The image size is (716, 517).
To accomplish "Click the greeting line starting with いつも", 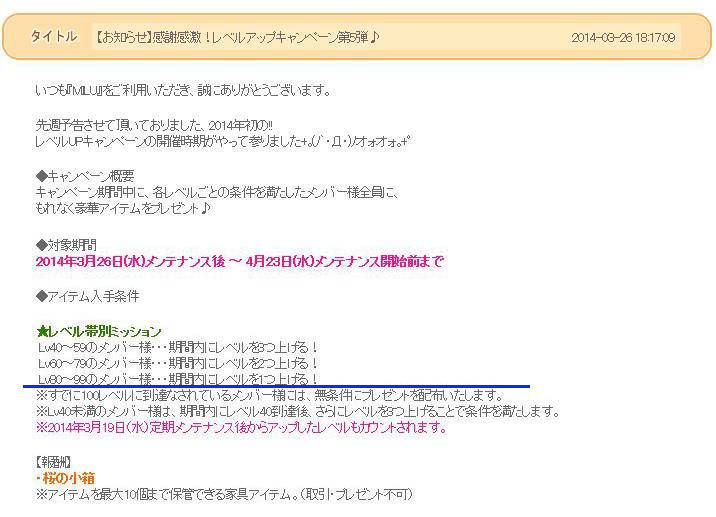I will [182, 90].
